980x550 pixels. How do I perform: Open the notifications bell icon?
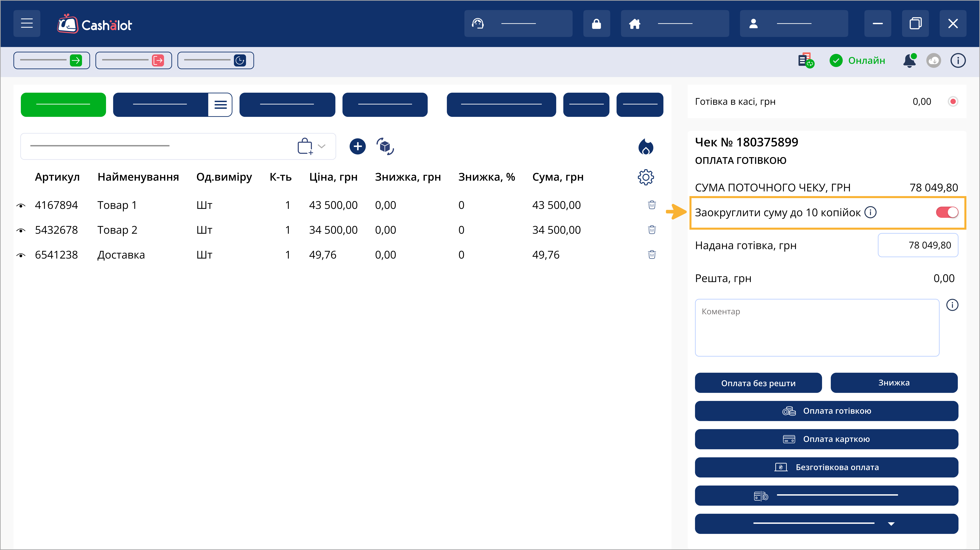click(909, 60)
